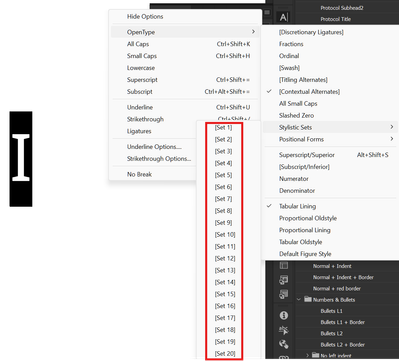Expand the OpenType submenu arrow
This screenshot has height=361, width=399.
tap(253, 32)
